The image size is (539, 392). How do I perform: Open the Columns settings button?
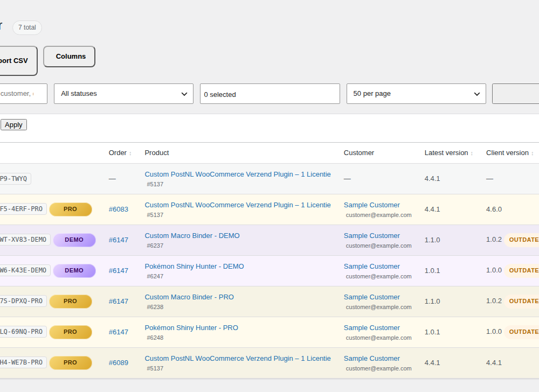[x=69, y=57]
